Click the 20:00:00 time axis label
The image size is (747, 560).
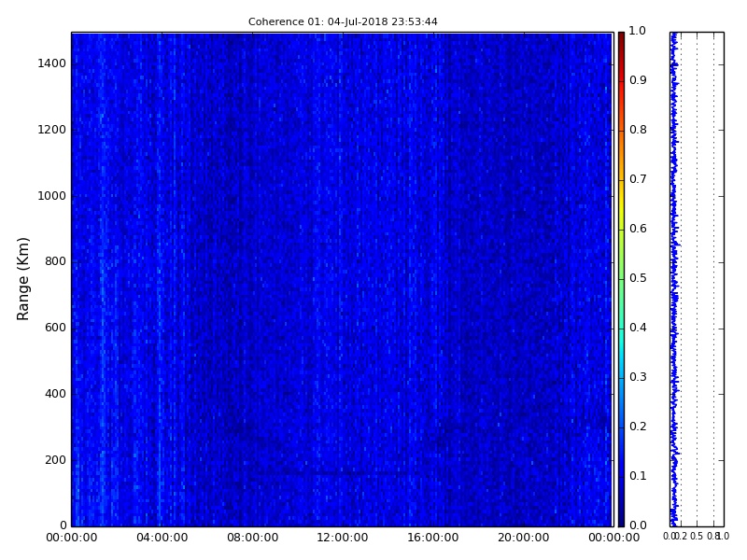pyautogui.click(x=524, y=538)
